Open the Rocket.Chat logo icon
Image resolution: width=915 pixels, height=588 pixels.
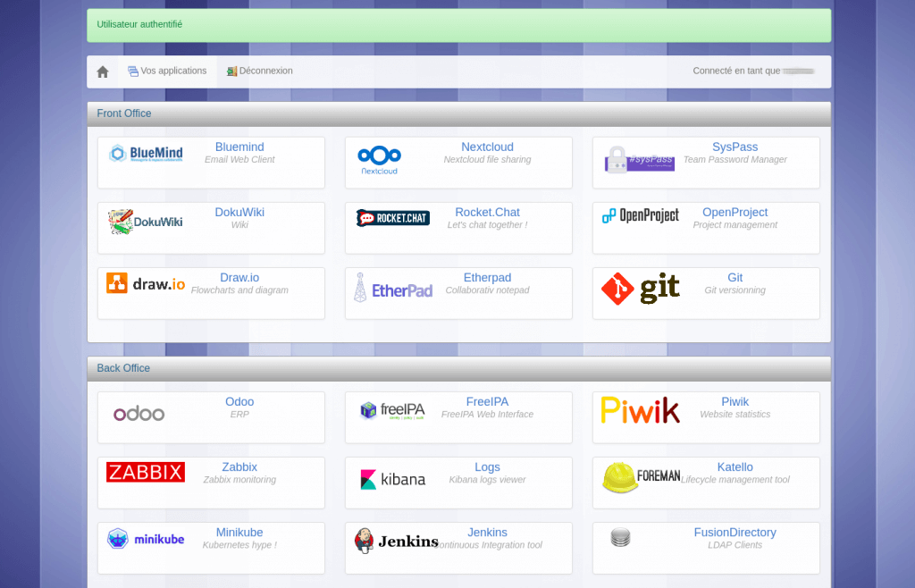click(392, 218)
